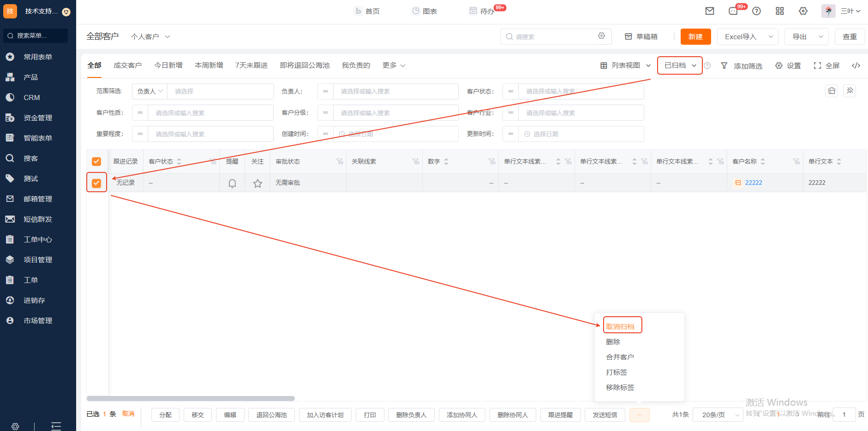Image resolution: width=868 pixels, height=431 pixels.
Task: Expand the 20条/页 page size selector
Action: click(x=718, y=415)
